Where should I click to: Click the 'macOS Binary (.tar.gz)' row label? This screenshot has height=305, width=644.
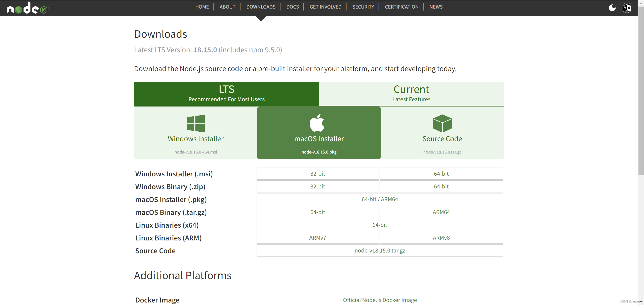[x=171, y=212]
